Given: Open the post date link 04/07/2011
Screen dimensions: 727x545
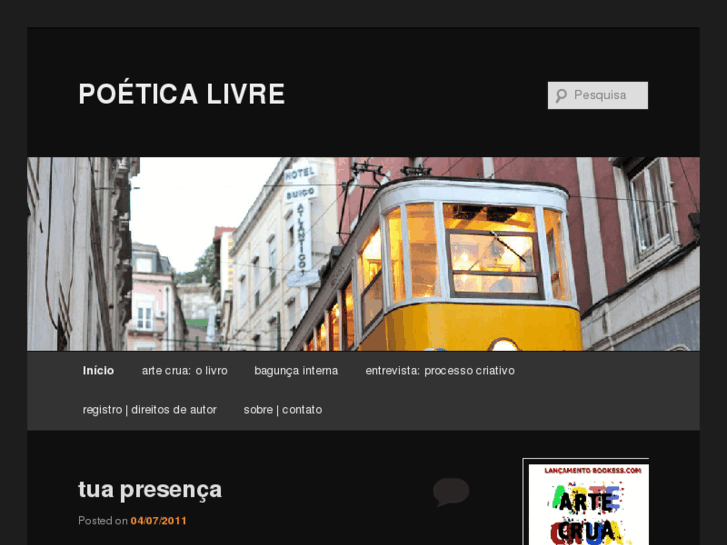Looking at the screenshot, I should tap(159, 521).
